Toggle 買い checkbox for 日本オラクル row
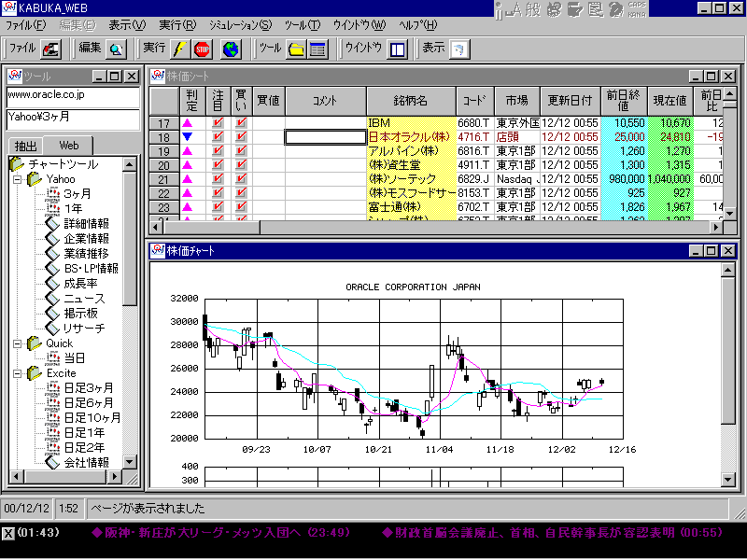The image size is (747, 560). (x=241, y=137)
